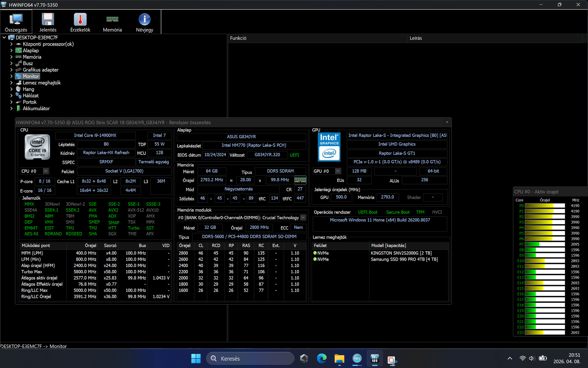The height and width of the screenshot is (368, 588).
Task: Expand the Lemez meghajtók node arrow
Action: pos(12,83)
